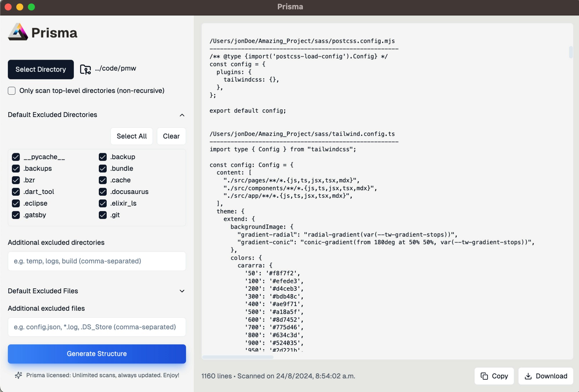Click the yellow minimize window dot

[x=20, y=7]
